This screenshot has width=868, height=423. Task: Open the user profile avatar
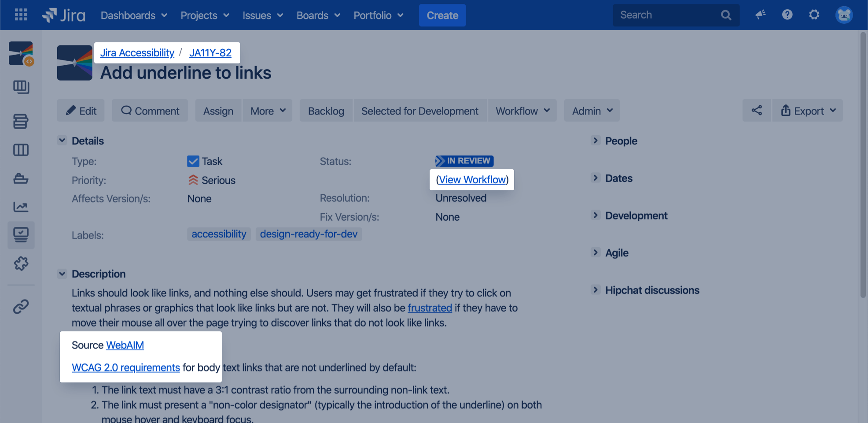click(x=844, y=15)
